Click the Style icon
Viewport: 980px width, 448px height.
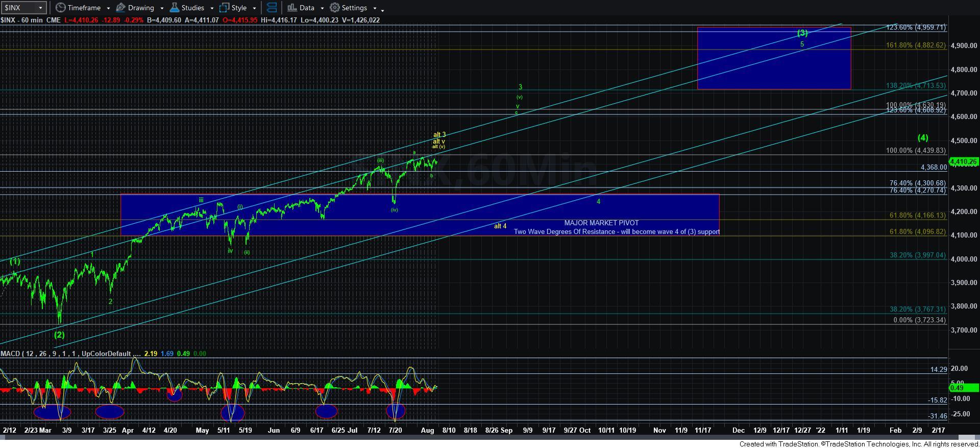(x=225, y=8)
